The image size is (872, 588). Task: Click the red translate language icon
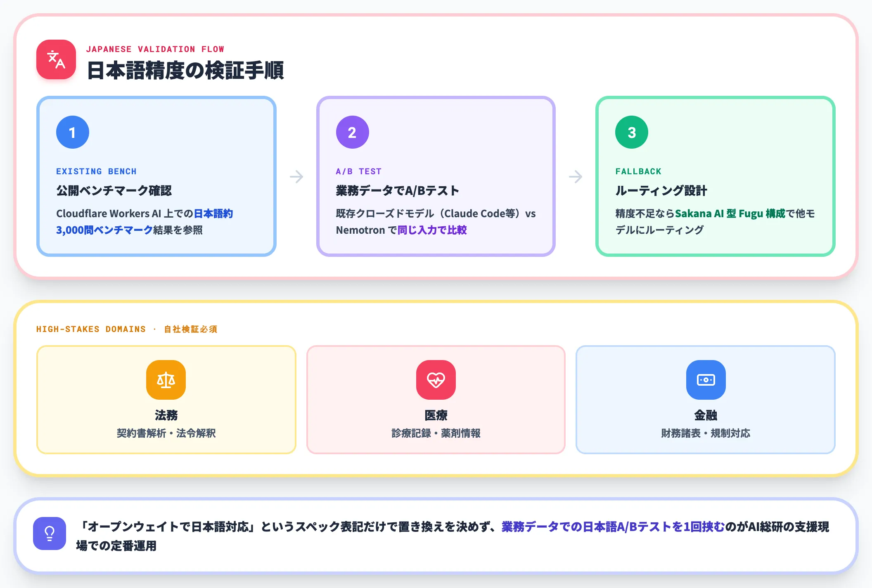(x=56, y=59)
